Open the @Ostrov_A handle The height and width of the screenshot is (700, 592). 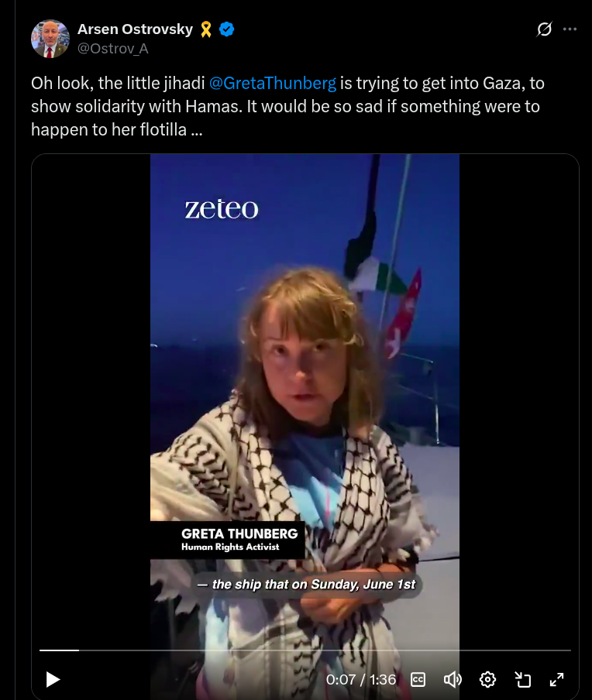pos(112,48)
